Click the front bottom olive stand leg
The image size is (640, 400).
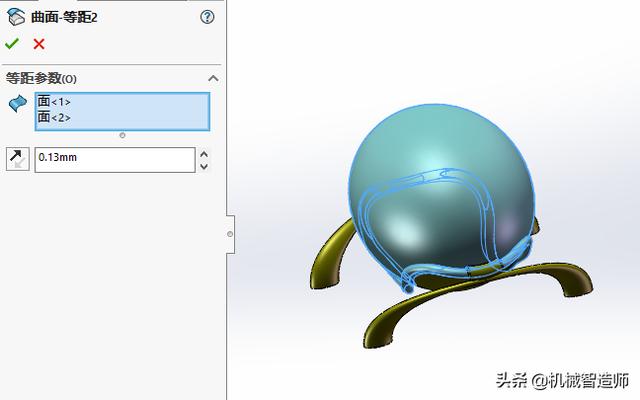pos(400,318)
